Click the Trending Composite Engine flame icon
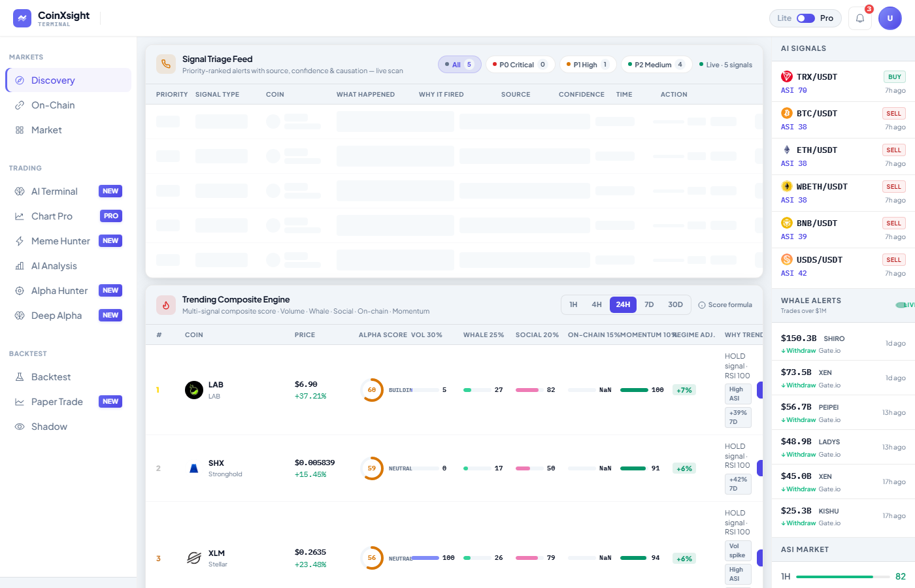915x588 pixels. coord(166,305)
